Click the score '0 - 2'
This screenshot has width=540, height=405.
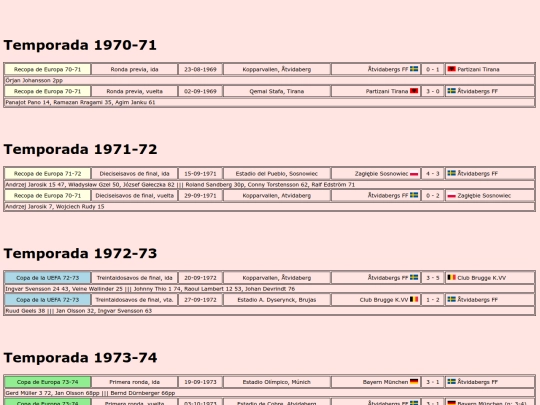pyautogui.click(x=433, y=196)
